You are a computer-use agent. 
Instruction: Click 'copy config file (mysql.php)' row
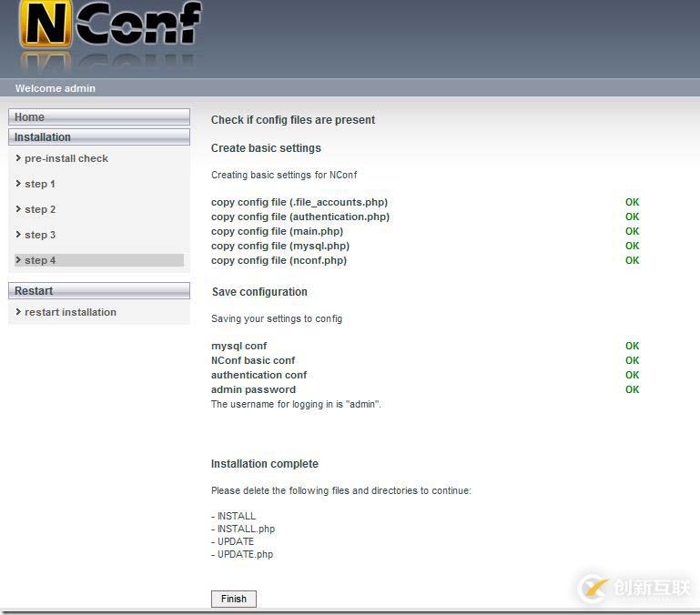[280, 246]
